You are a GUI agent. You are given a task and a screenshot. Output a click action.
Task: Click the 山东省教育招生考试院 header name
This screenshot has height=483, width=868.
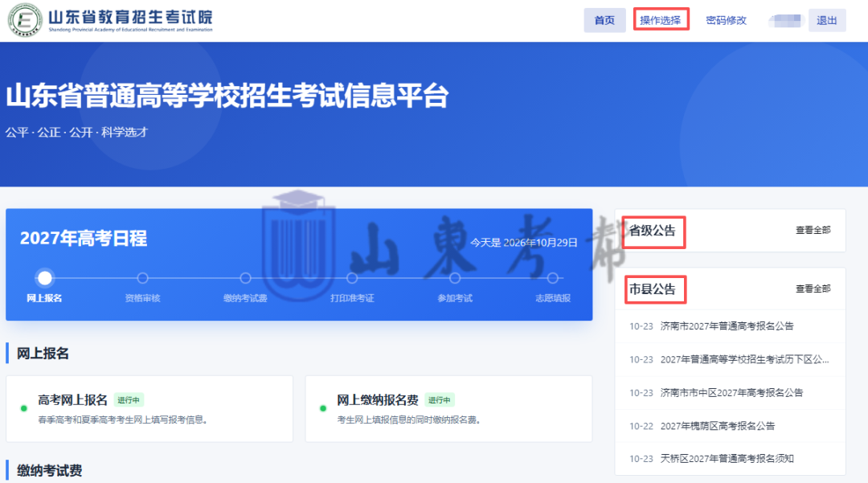(131, 17)
